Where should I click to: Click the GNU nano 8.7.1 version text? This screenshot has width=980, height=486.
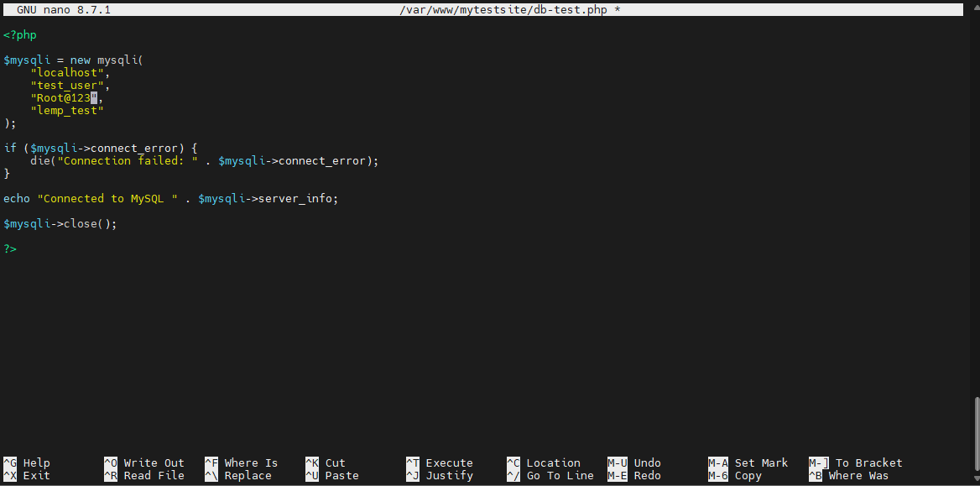pos(64,10)
